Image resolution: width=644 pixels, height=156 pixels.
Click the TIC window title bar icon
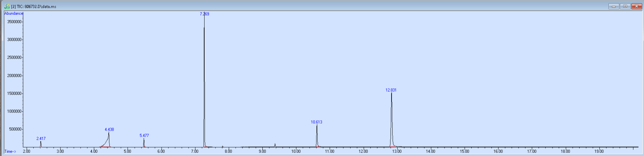click(7, 6)
